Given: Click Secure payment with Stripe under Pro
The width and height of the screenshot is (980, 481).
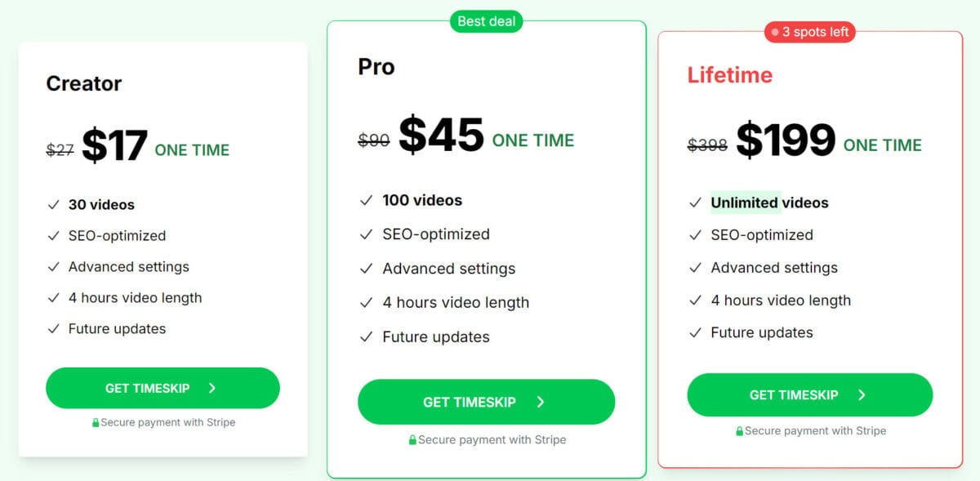Looking at the screenshot, I should pos(492,440).
